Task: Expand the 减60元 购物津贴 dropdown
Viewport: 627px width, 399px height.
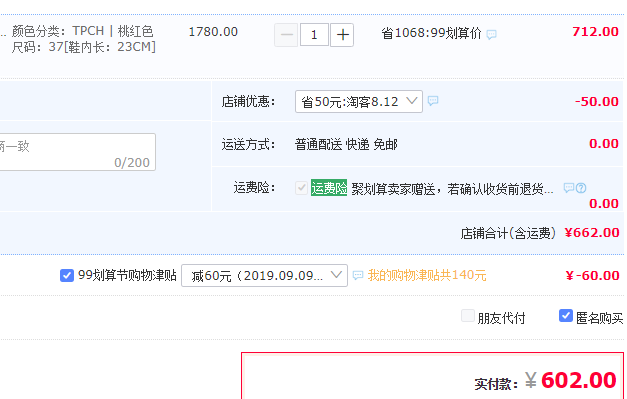Action: pos(264,275)
